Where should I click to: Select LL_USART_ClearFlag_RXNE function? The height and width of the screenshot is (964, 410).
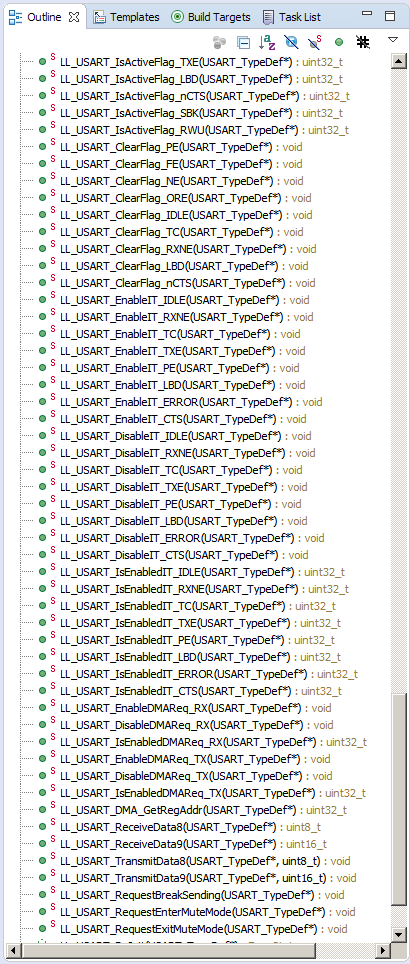tap(188, 249)
